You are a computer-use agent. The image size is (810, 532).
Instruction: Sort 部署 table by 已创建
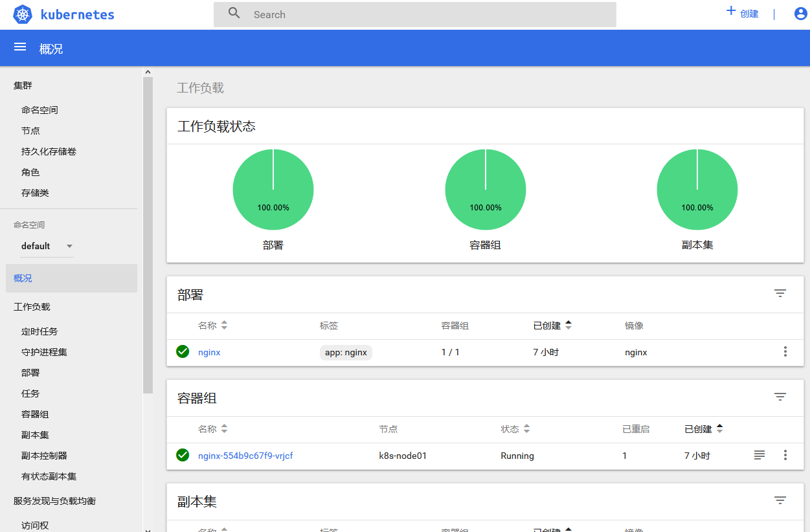tap(552, 326)
